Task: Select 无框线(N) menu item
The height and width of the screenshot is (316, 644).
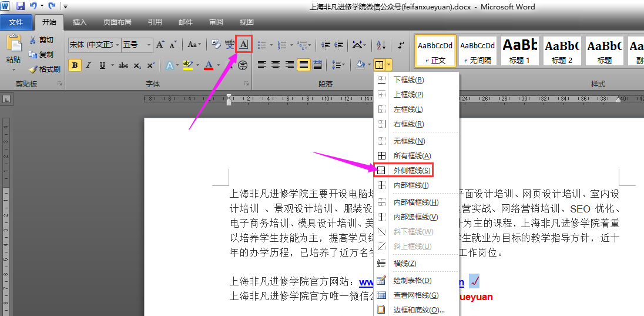Action: (x=416, y=141)
